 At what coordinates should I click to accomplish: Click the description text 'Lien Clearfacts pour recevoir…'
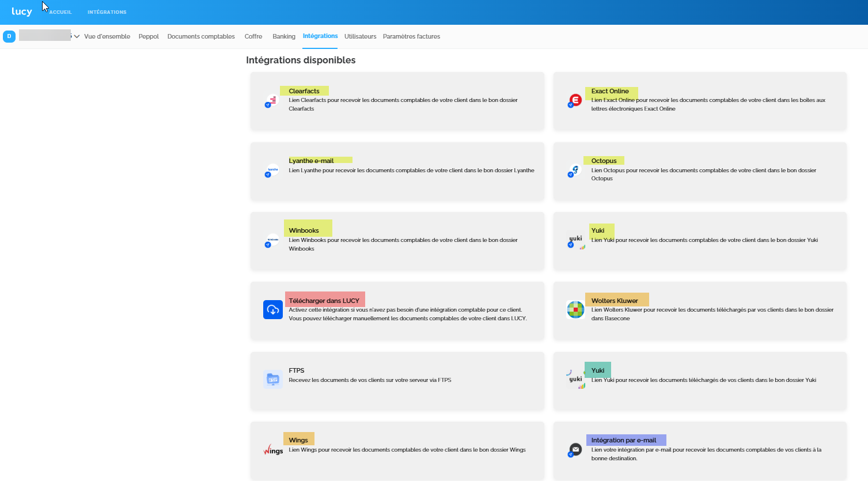coord(403,104)
